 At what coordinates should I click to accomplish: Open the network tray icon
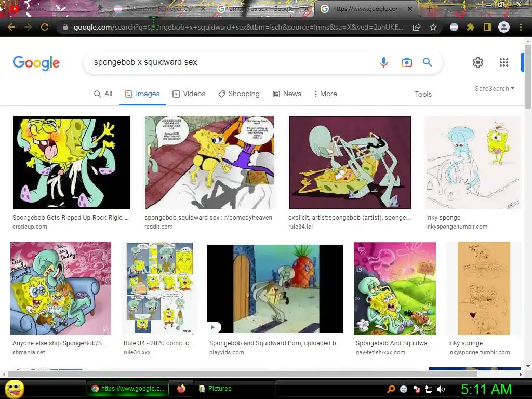429,389
